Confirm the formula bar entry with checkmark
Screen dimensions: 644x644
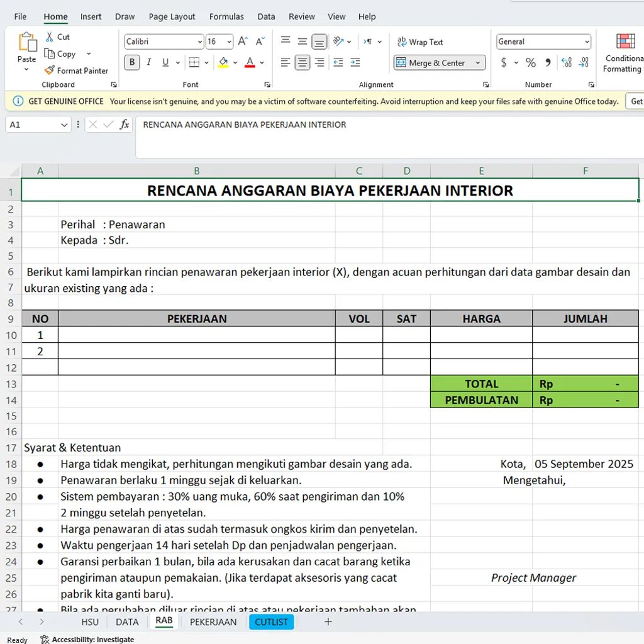pyautogui.click(x=108, y=125)
